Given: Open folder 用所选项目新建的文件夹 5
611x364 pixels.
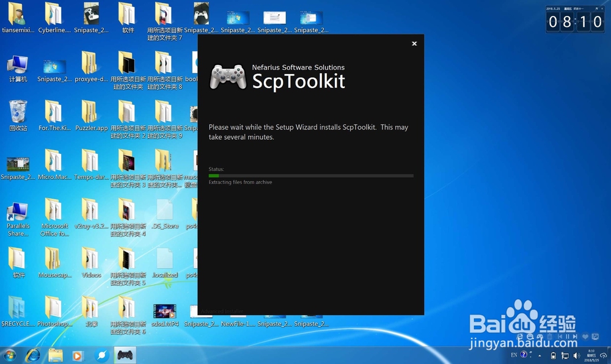Looking at the screenshot, I should tap(128, 266).
